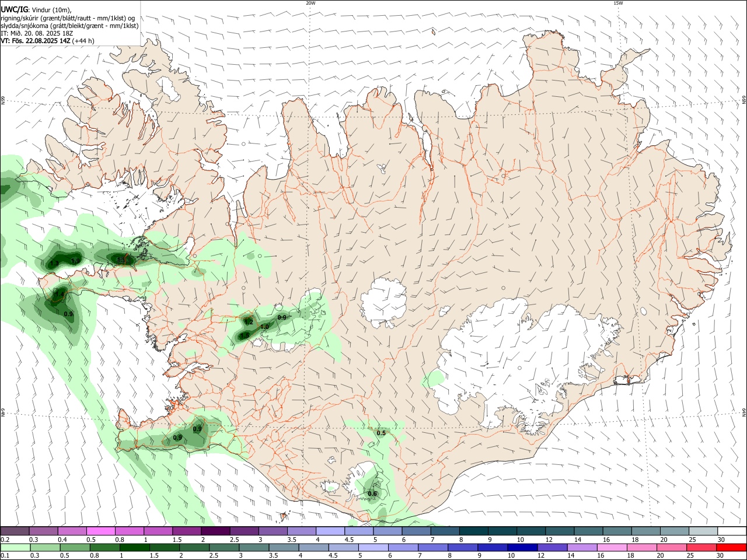Click the '0.6' precipitation value on the map
The width and height of the screenshot is (747, 560).
click(x=372, y=494)
